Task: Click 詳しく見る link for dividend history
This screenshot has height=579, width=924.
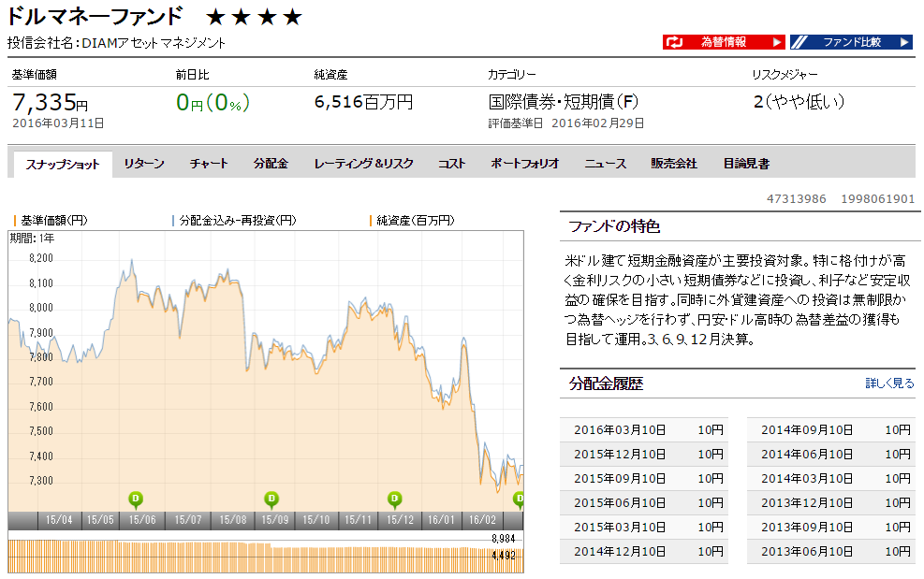Action: (889, 384)
